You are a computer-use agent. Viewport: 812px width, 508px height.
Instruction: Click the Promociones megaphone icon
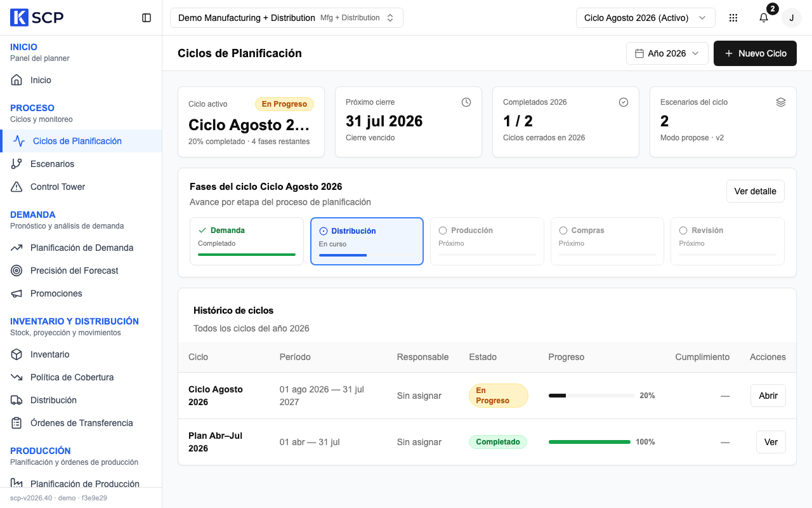point(16,293)
